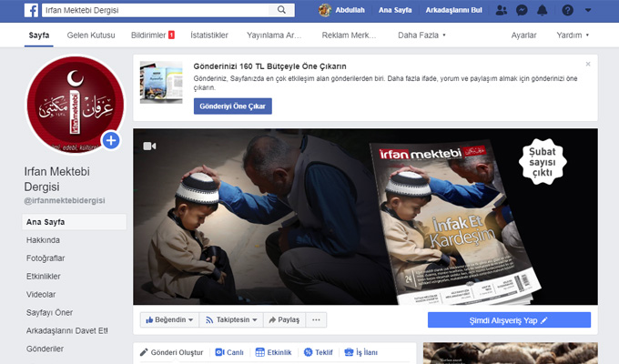Select Ana Sayfa in the sidebar
The image size is (619, 364).
[x=75, y=222]
